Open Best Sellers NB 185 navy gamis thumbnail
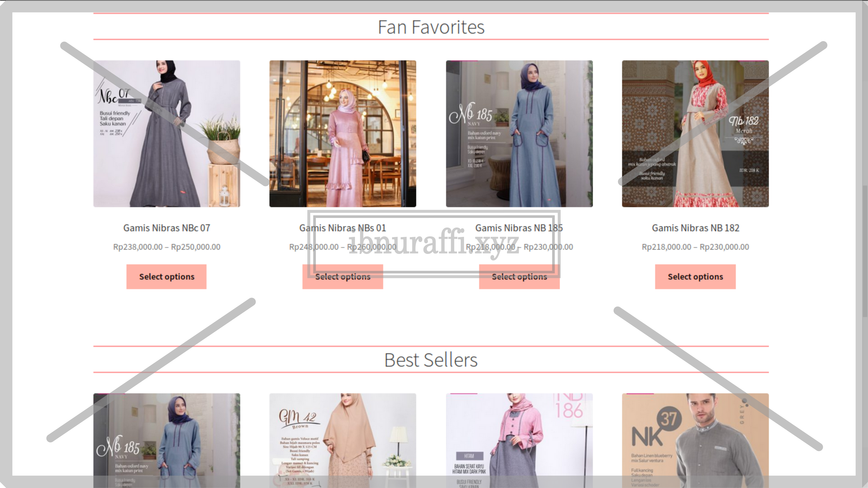 pos(166,435)
